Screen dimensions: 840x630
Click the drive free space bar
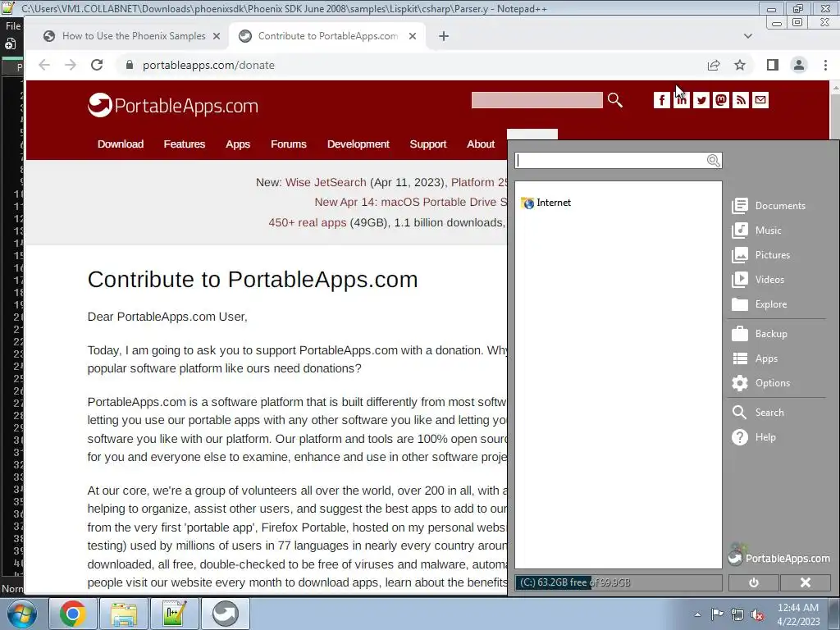click(619, 582)
